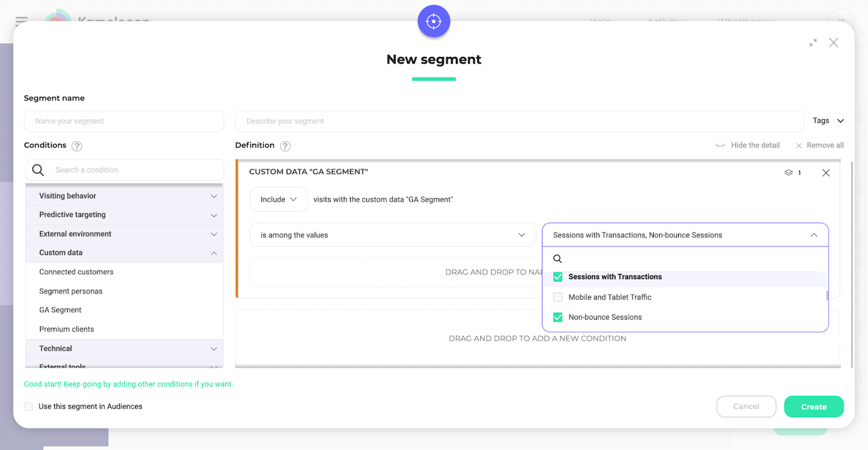Open the 'is among the values' dropdown
The width and height of the screenshot is (868, 450).
pyautogui.click(x=392, y=235)
